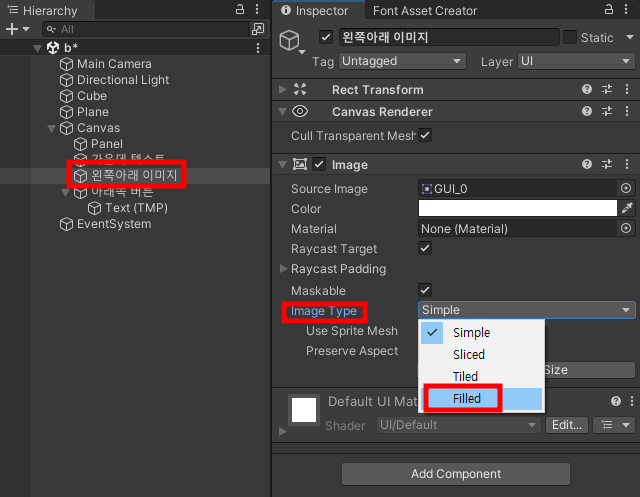The width and height of the screenshot is (640, 497).
Task: Choose Tiled from the Image Type list
Action: tap(482, 376)
